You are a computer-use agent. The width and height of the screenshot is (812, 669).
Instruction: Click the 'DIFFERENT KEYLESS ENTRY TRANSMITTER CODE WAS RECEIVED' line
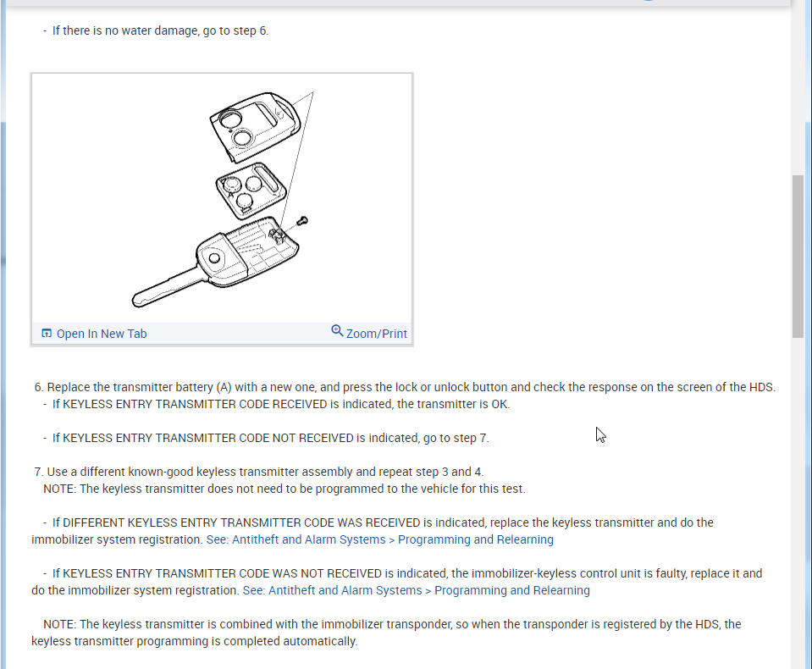[x=383, y=522]
